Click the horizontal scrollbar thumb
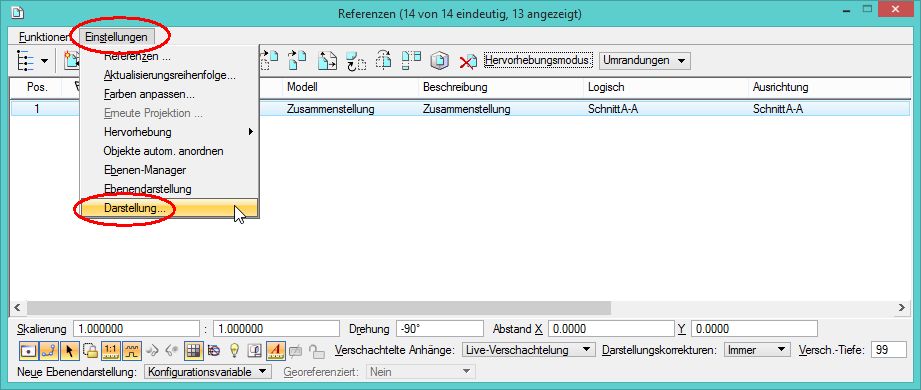 tap(318, 307)
